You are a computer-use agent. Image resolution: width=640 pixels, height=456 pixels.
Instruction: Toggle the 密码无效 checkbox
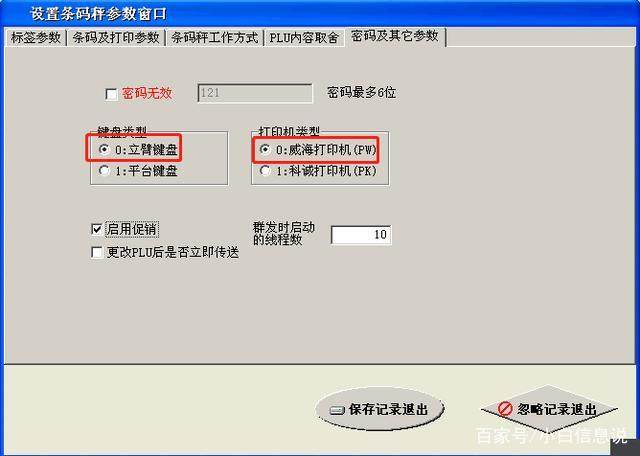pos(111,94)
